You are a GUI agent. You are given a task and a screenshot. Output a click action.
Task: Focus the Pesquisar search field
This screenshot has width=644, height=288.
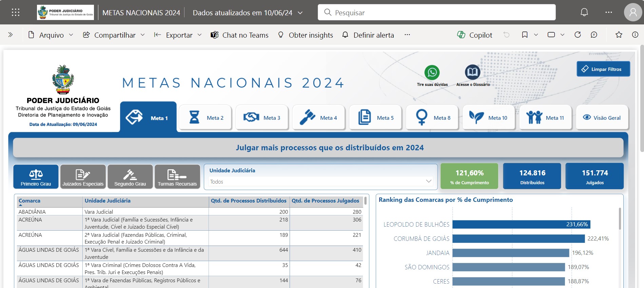[436, 13]
